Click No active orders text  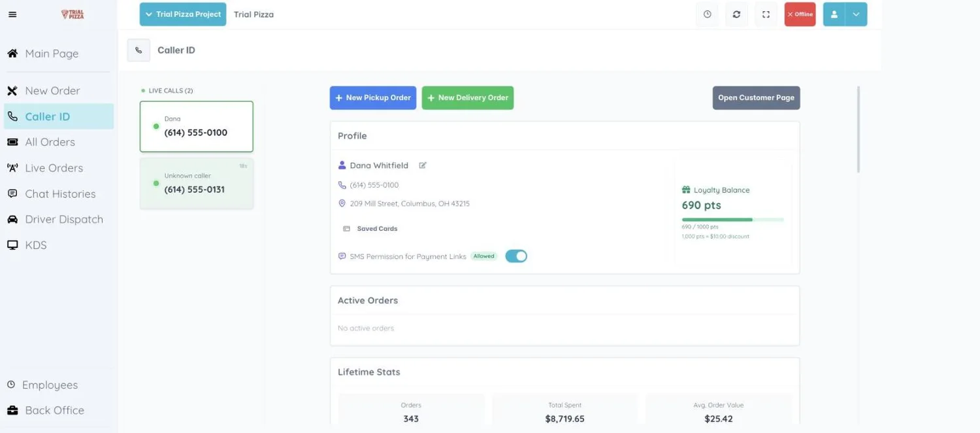point(366,328)
